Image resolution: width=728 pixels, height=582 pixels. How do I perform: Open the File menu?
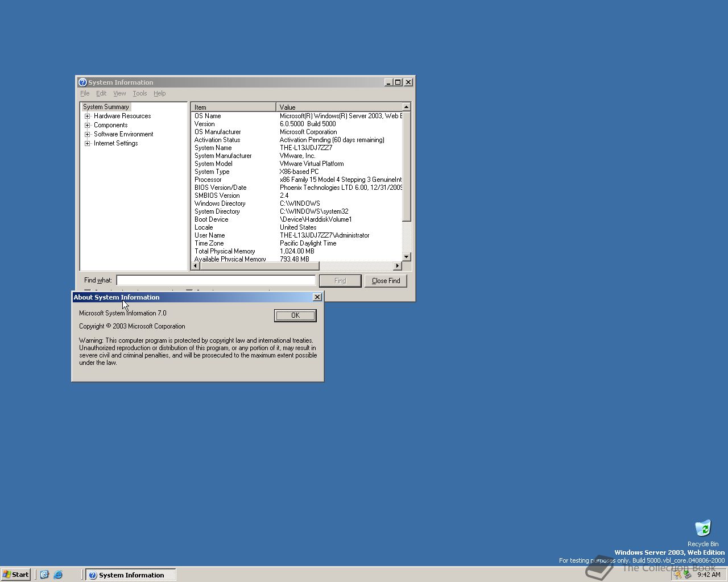[x=85, y=93]
